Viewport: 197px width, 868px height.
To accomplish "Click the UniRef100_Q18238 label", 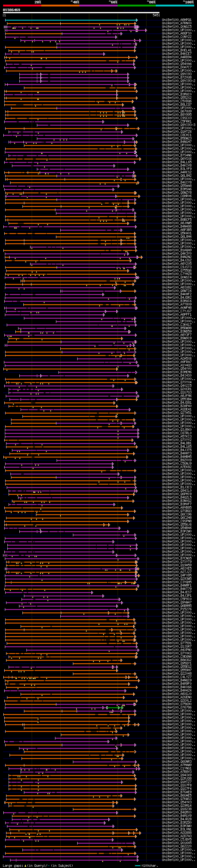I will coord(177,809).
